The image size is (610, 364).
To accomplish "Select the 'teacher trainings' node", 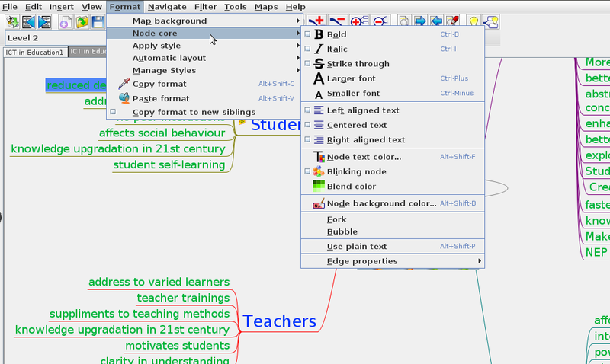I will coord(183,298).
